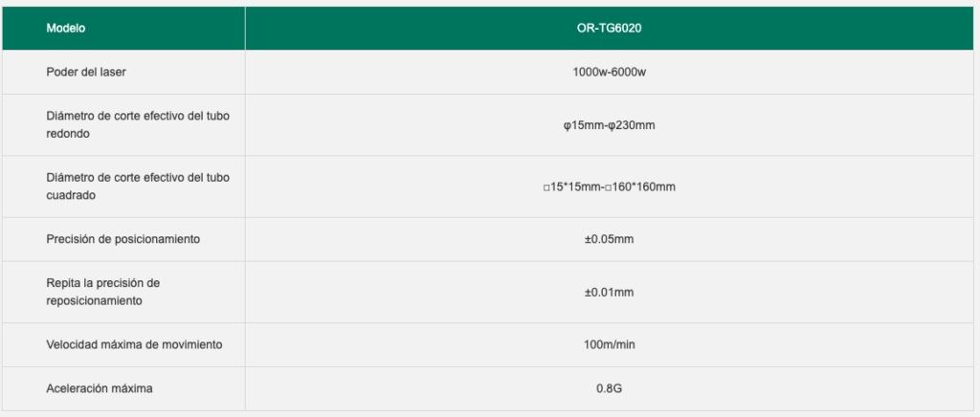Click the word reposicionamiento in table
This screenshot has width=980, height=417.
[95, 300]
